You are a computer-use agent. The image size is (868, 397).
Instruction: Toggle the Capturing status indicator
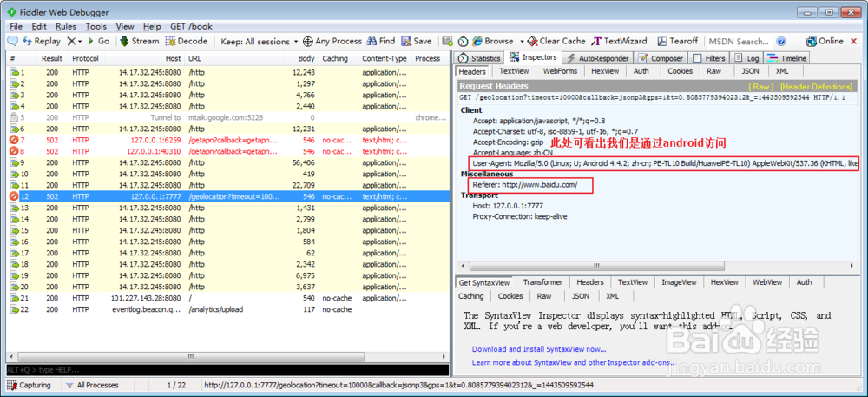[x=30, y=385]
